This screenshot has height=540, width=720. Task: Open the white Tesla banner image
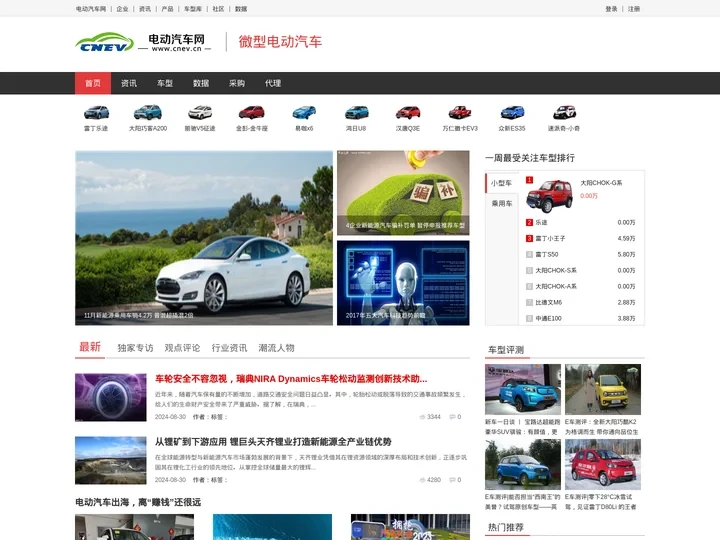click(x=204, y=238)
